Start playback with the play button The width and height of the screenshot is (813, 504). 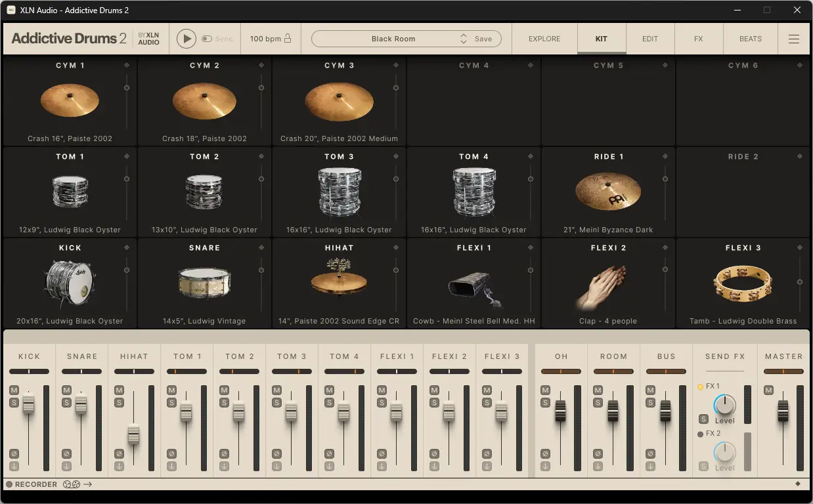[187, 39]
